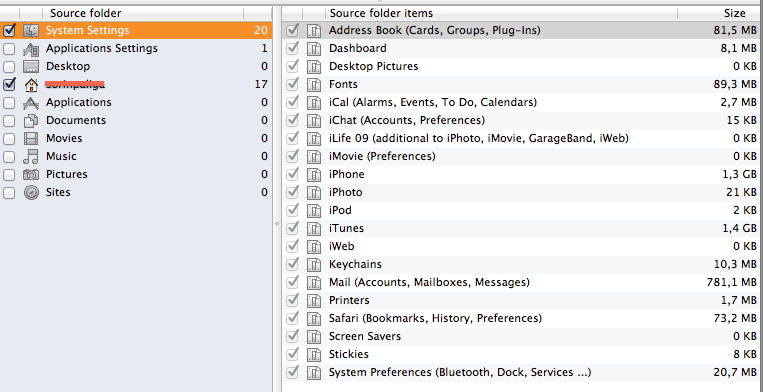Click the Pictures camera icon
The height and width of the screenshot is (392, 763).
[x=31, y=174]
